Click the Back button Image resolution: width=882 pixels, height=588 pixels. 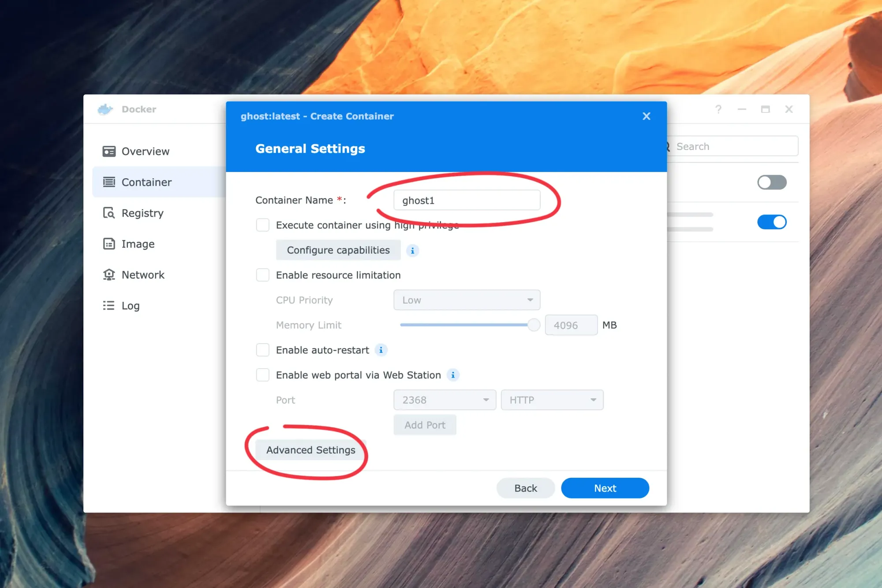[x=525, y=488]
